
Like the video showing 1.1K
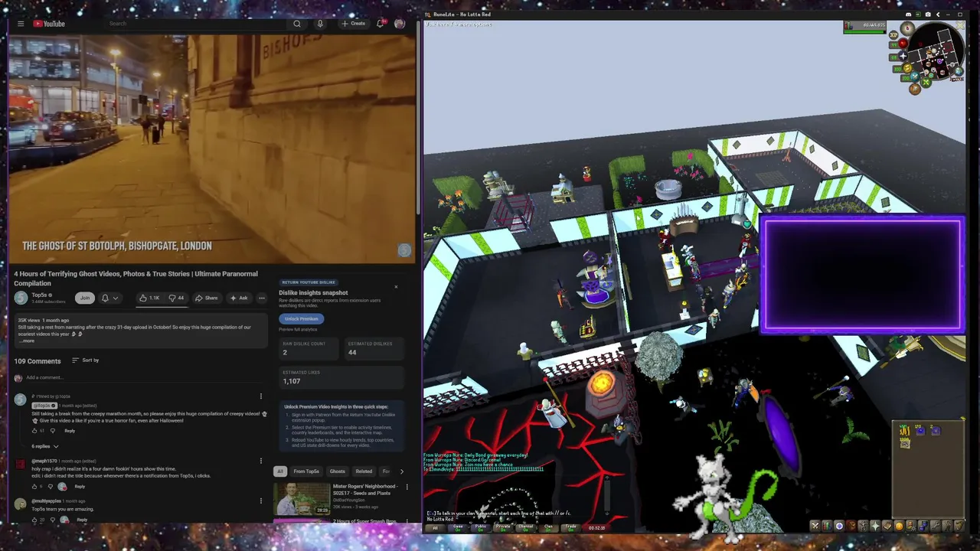coord(150,298)
